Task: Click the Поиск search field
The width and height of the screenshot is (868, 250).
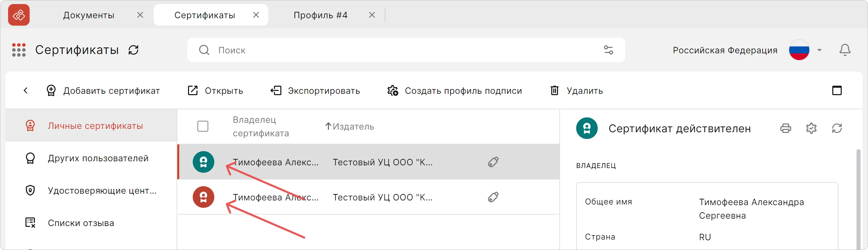Action: 406,50
